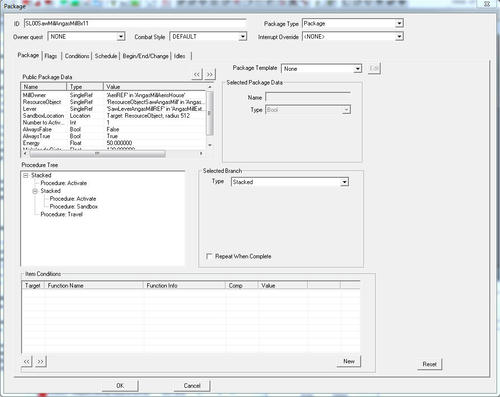Expand the Package Template combo box

point(358,69)
